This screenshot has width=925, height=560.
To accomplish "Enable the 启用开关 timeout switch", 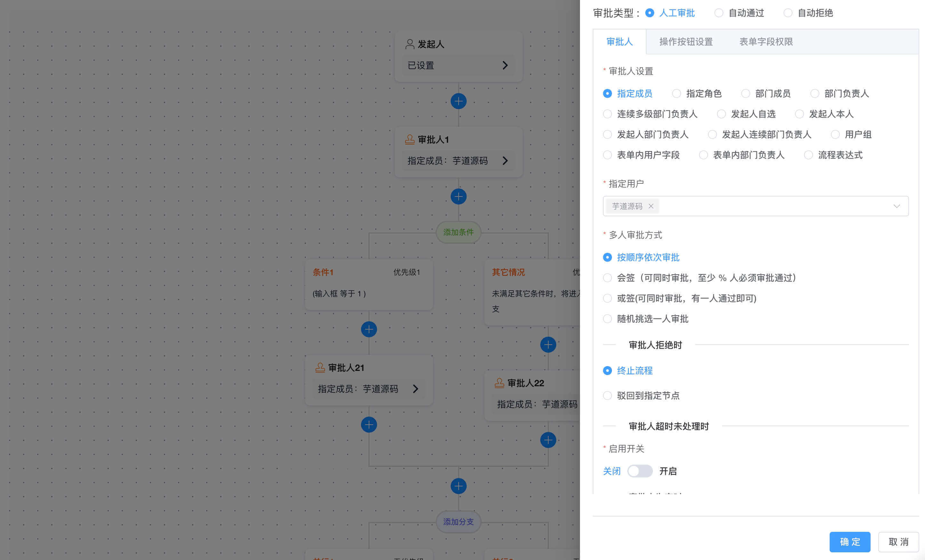I will (x=640, y=471).
